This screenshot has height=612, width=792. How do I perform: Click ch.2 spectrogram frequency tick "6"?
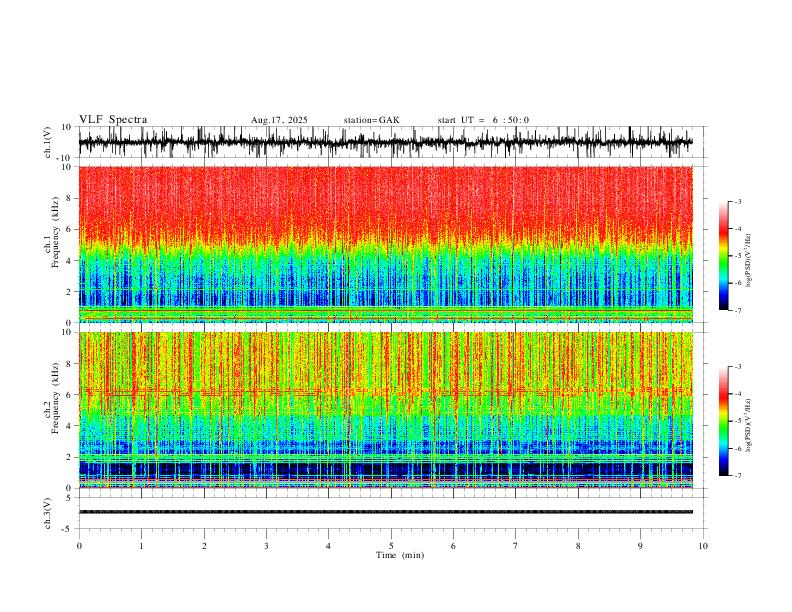click(70, 395)
